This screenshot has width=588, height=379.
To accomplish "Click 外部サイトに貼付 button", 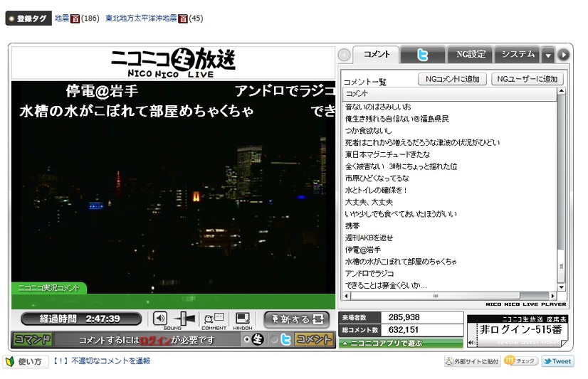I will (x=472, y=361).
